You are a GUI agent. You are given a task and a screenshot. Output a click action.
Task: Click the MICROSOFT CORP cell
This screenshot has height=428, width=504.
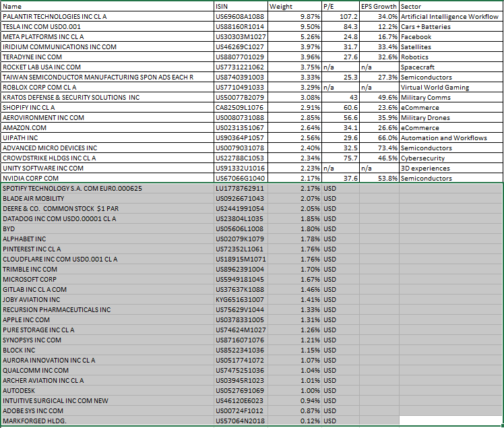tap(107, 280)
